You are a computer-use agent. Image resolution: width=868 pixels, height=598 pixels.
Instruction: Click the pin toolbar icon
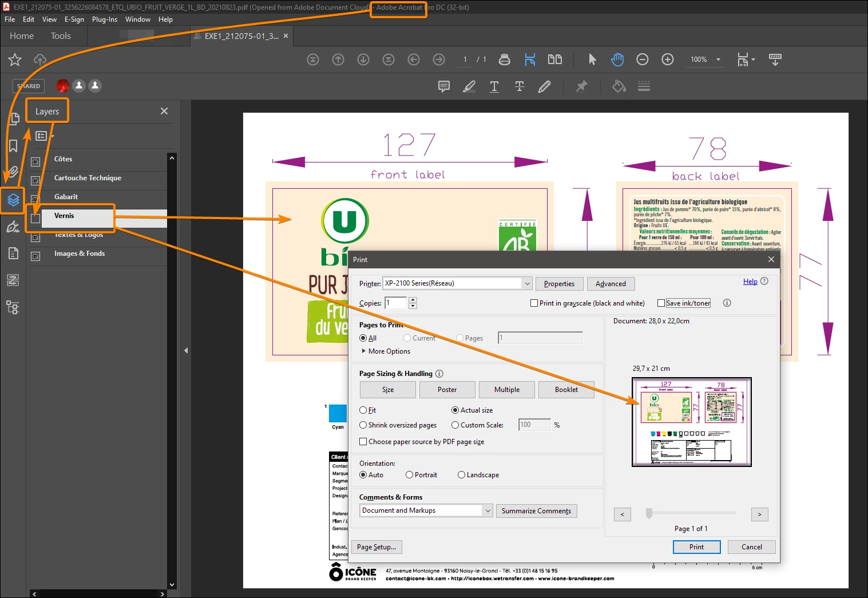[581, 86]
